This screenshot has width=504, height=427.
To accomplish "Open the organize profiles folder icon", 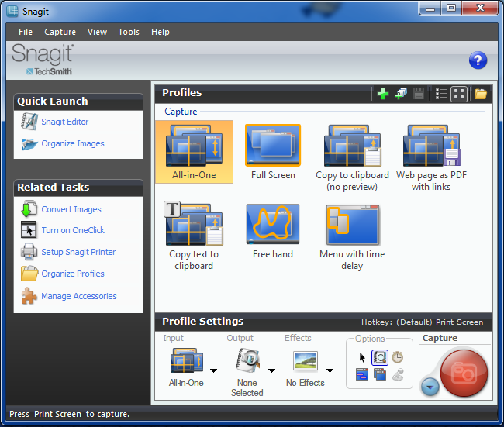I will [x=481, y=94].
